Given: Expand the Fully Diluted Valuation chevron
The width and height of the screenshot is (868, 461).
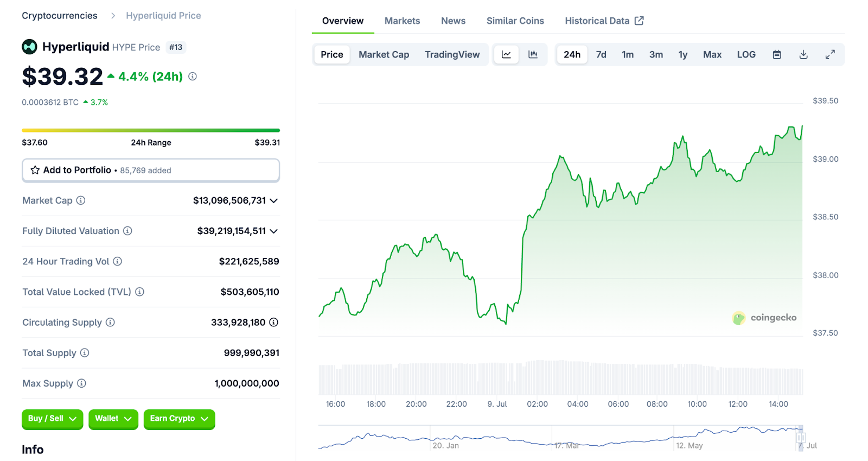Looking at the screenshot, I should pyautogui.click(x=274, y=231).
